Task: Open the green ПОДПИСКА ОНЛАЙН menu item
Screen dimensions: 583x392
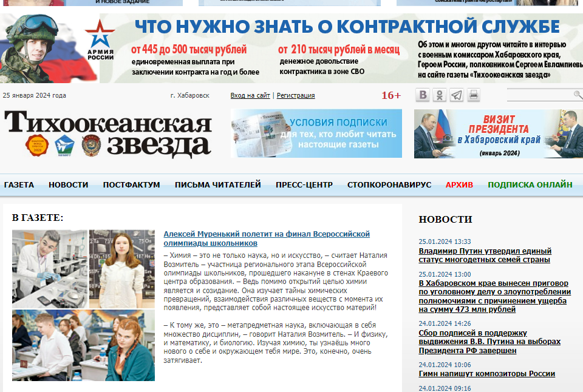Action: [530, 184]
